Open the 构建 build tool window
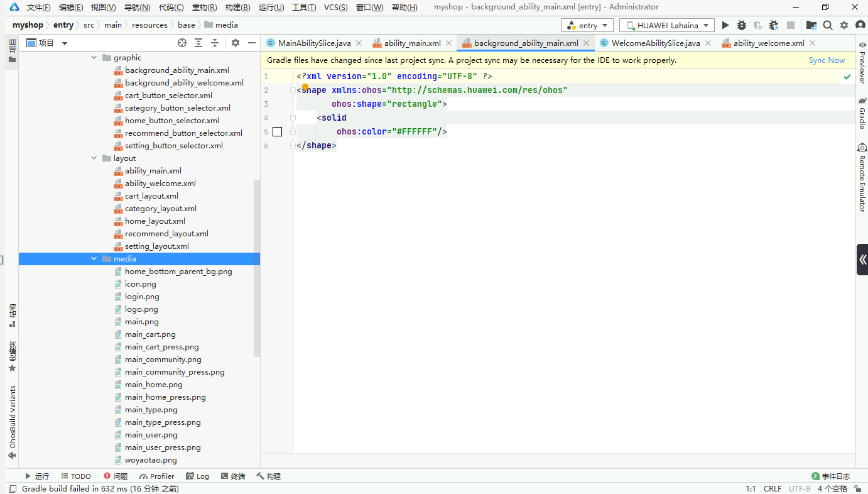Screen dimensions: 868x494 coord(268,476)
